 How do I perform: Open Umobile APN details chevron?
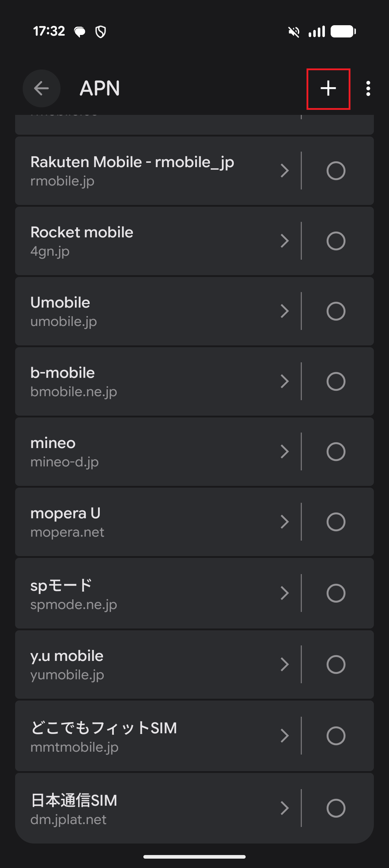(x=285, y=311)
